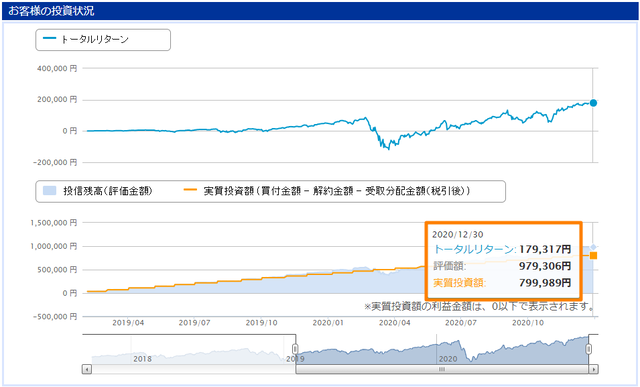Screen dimensions: 640x387
Task: Click the 2020/01 x-axis label
Action: [x=328, y=323]
